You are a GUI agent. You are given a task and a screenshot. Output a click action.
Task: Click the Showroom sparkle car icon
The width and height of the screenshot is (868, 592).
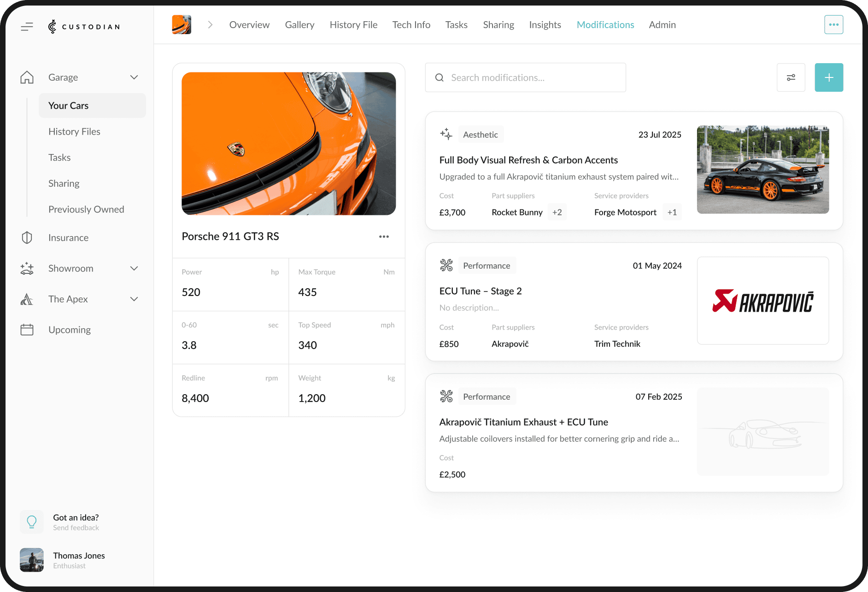27,268
